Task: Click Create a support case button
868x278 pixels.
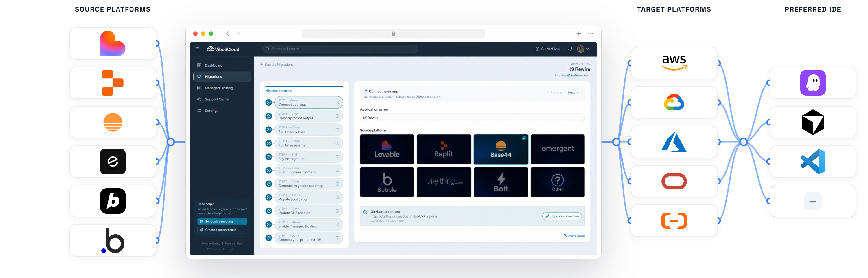Action: [222, 230]
